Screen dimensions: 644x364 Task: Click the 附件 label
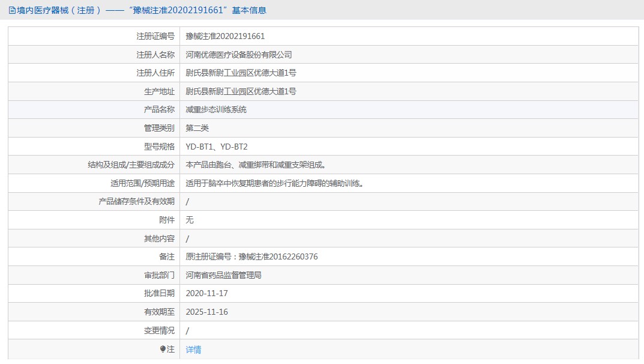pyautogui.click(x=167, y=220)
